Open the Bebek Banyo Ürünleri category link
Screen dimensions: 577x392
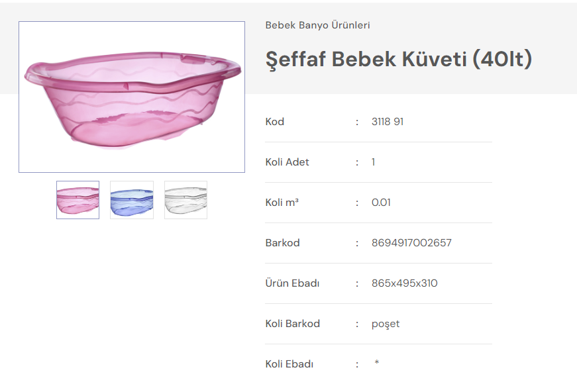click(317, 25)
